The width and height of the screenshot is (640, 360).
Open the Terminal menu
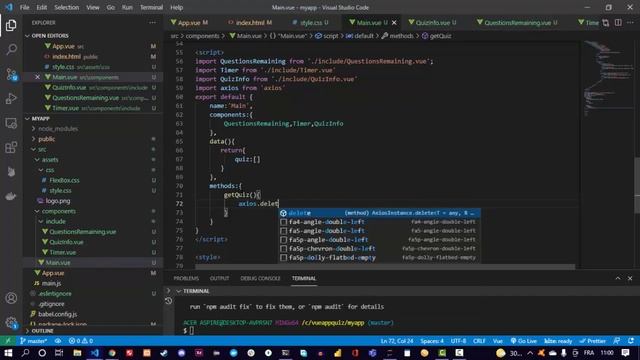(x=151, y=7)
